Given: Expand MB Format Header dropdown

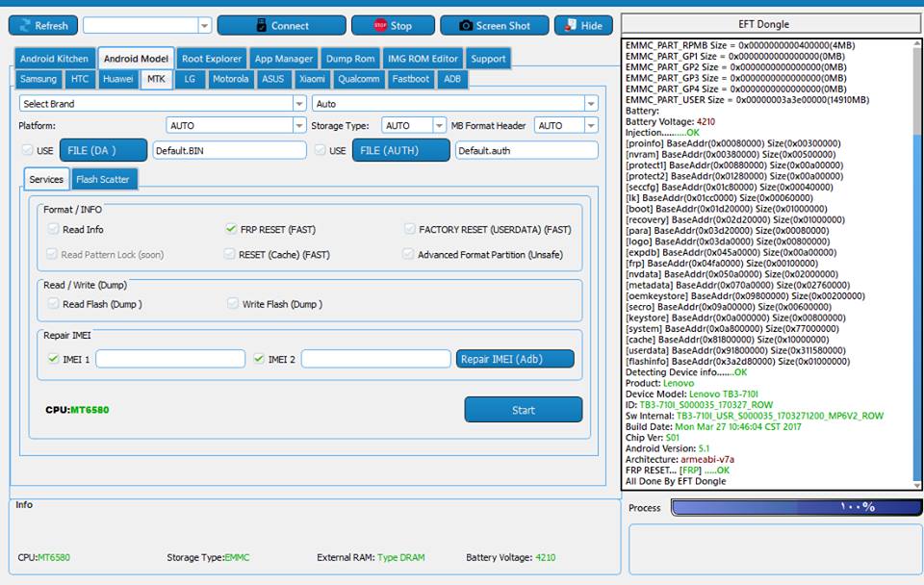Looking at the screenshot, I should pos(590,125).
